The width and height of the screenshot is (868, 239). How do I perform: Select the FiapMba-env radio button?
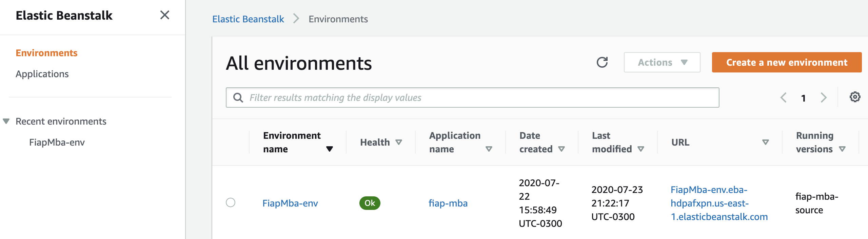pyautogui.click(x=231, y=203)
